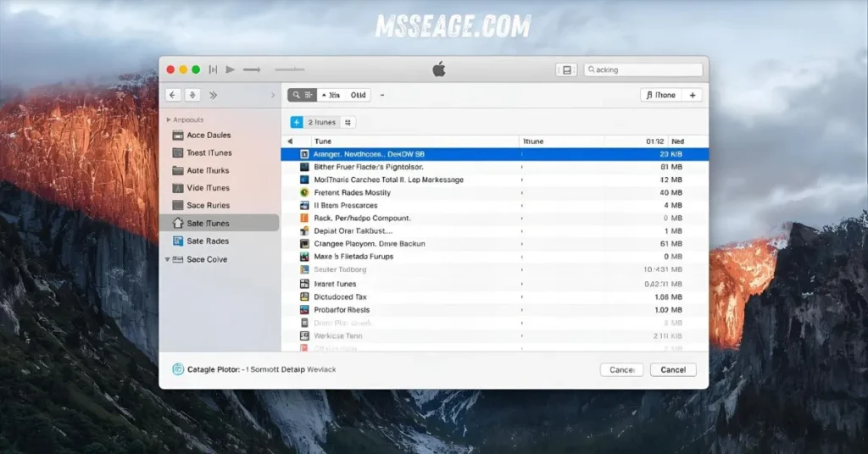
Task: Expand the chevron in 'II Btem Prescarces' row
Action: [x=522, y=205]
